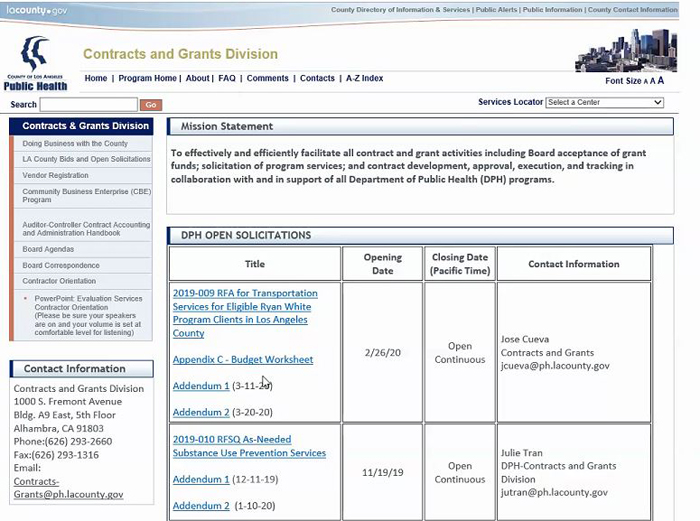Open Addendum 1 dated 3-11-20
Viewport: 700px width, 521px height.
tap(201, 386)
